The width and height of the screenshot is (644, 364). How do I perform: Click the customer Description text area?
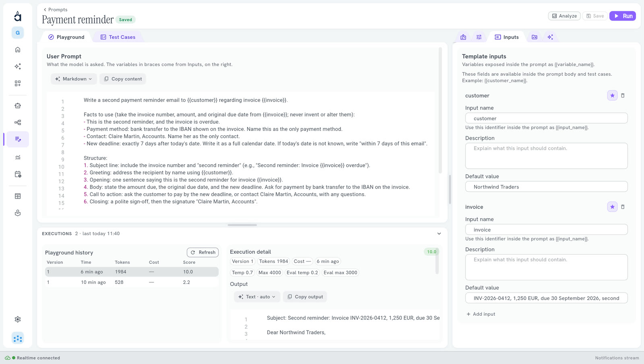point(547,156)
